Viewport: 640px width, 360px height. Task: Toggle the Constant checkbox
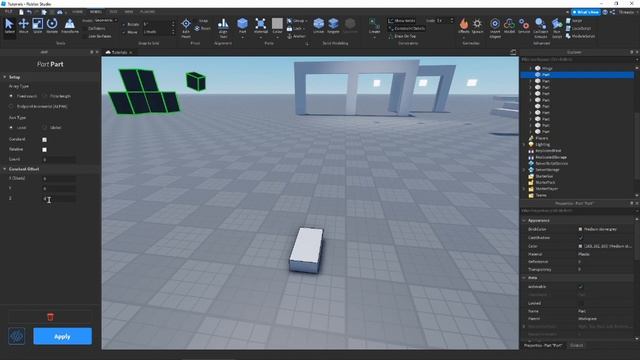click(x=44, y=140)
